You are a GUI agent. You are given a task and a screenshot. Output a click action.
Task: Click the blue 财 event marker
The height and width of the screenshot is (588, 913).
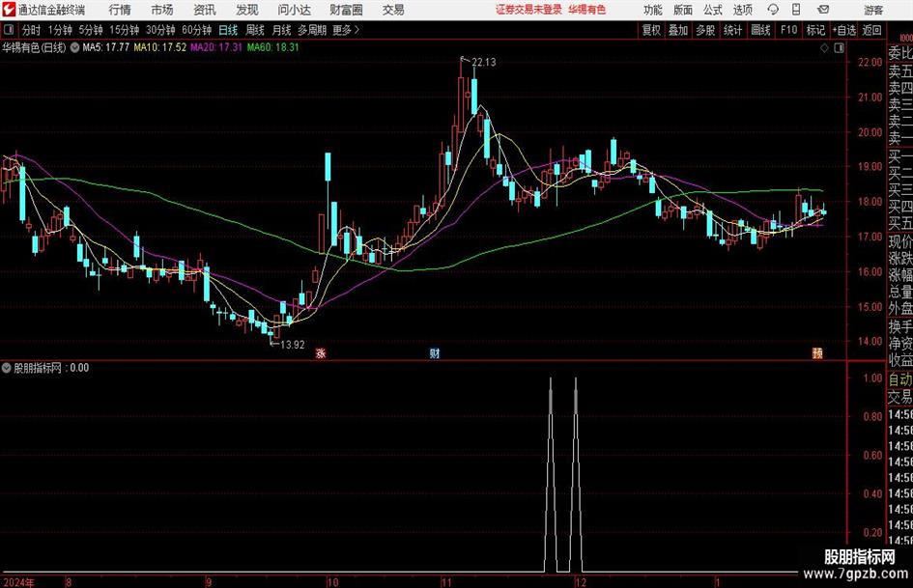(435, 353)
